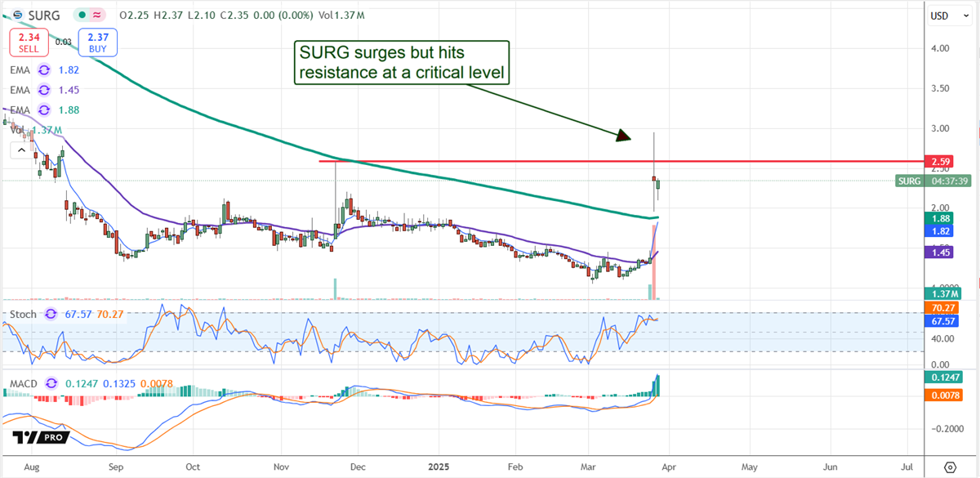Open the USD currency dropdown
The width and height of the screenshot is (980, 478).
949,15
